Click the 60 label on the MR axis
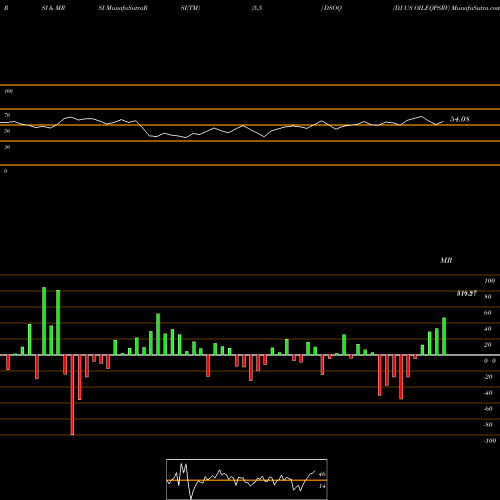Screen dimensions: 500x500 (488, 313)
